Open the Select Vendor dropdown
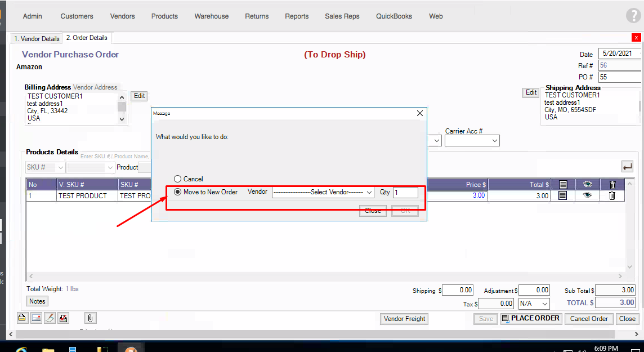644x352 pixels. pos(323,192)
